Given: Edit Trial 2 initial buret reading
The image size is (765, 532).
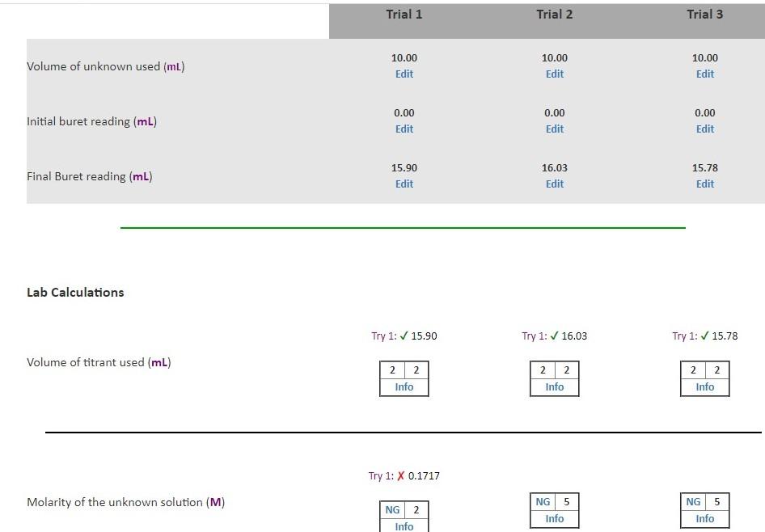Looking at the screenshot, I should click(x=554, y=129).
